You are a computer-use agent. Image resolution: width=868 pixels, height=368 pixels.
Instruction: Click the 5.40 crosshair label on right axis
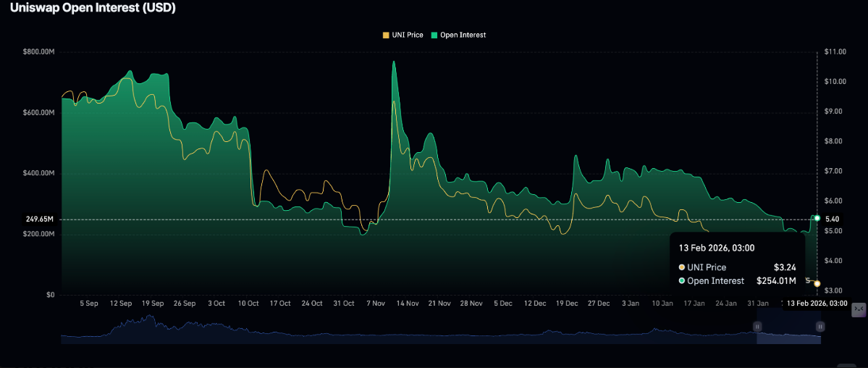(833, 219)
